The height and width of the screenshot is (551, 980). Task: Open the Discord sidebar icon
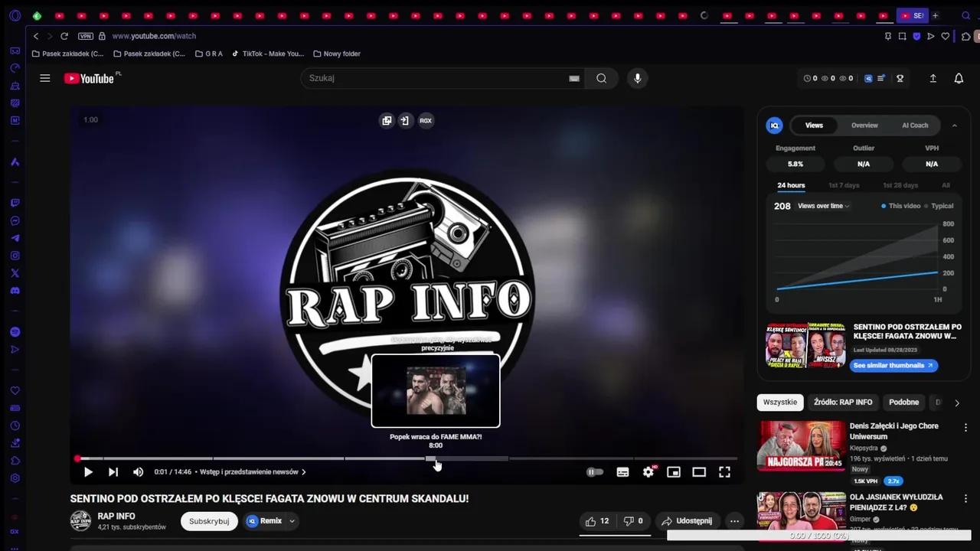pyautogui.click(x=15, y=291)
